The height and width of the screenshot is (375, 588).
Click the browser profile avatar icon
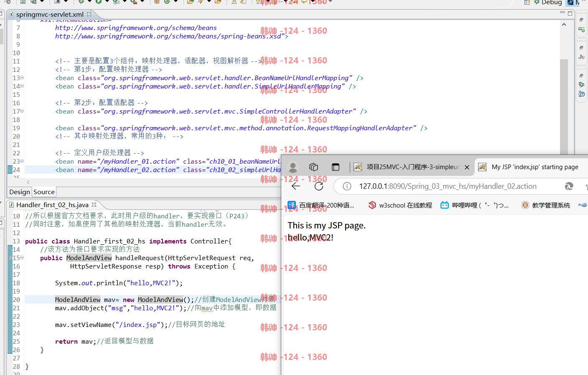pos(293,167)
